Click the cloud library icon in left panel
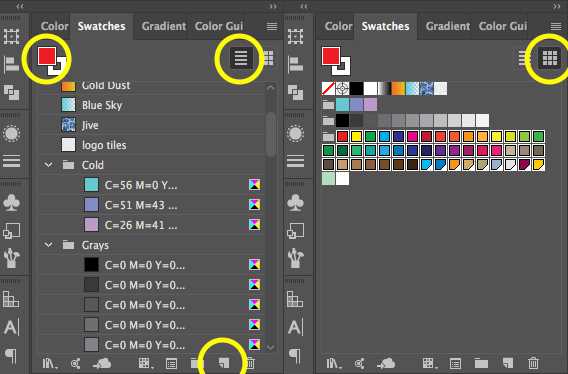The width and height of the screenshot is (568, 374). [102, 363]
